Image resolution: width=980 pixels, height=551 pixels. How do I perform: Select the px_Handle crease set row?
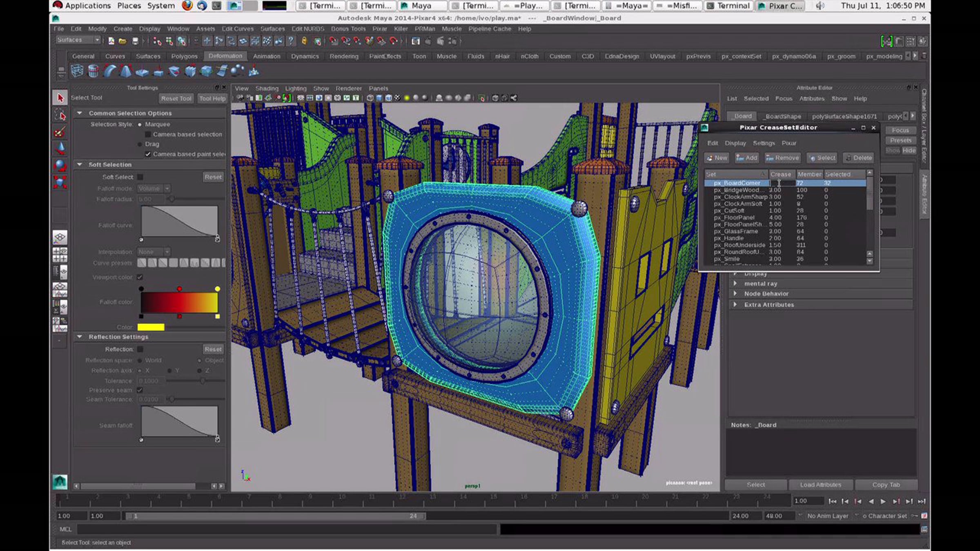(785, 238)
